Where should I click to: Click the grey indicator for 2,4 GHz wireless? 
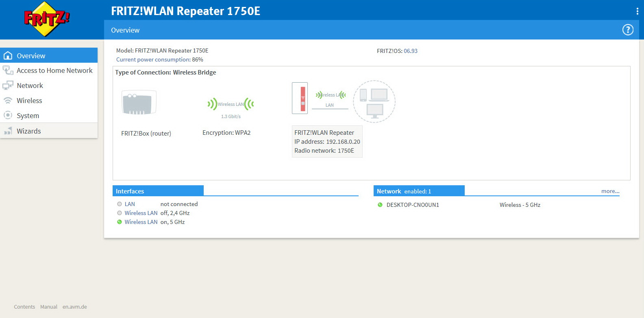[120, 213]
